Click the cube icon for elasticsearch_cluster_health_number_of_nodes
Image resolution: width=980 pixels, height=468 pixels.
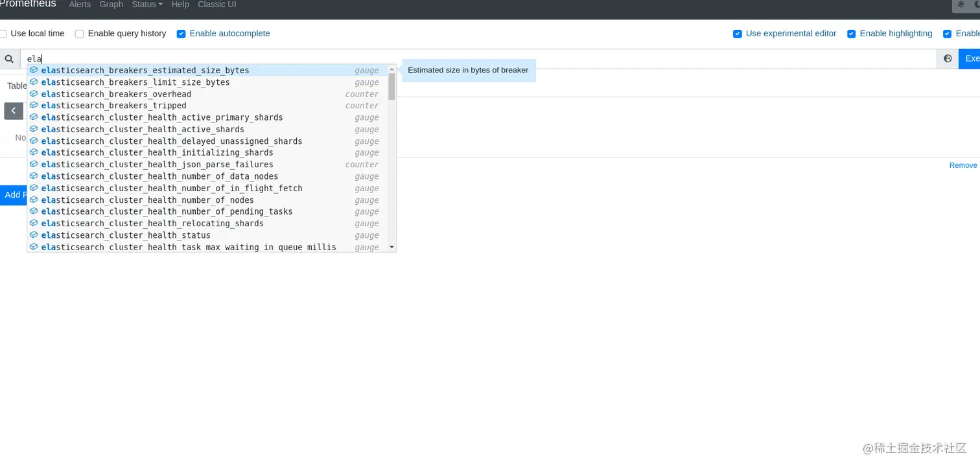[34, 200]
